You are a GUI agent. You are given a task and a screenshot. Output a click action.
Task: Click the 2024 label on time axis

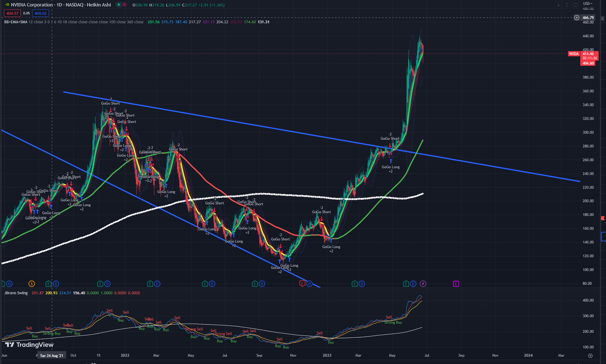tap(528, 355)
